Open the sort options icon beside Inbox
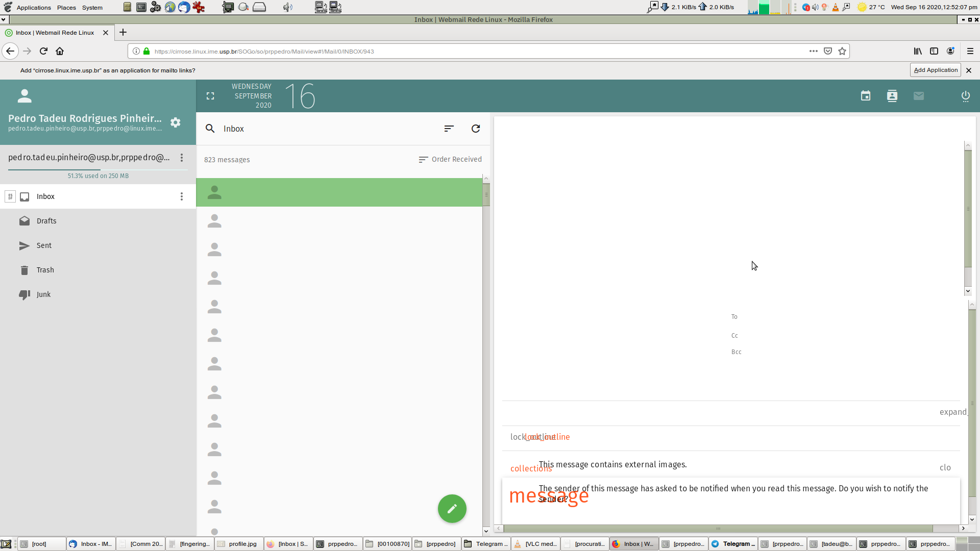Image resolution: width=980 pixels, height=551 pixels. click(449, 129)
